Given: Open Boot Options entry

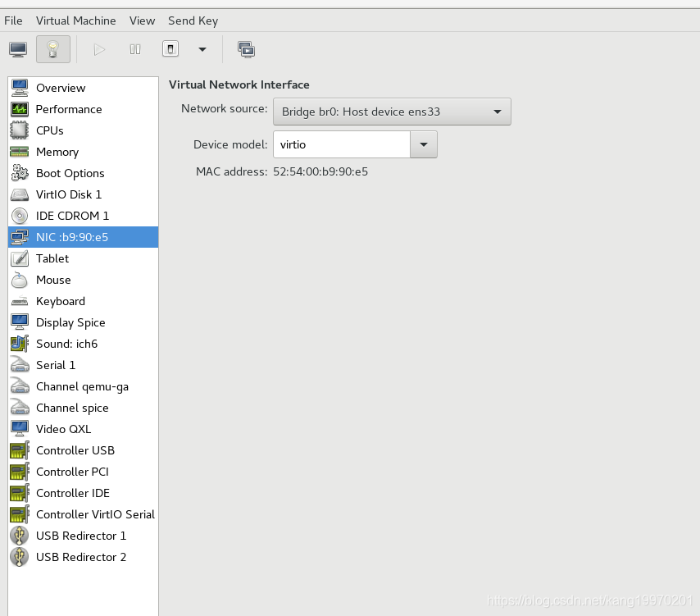Looking at the screenshot, I should point(84,173).
